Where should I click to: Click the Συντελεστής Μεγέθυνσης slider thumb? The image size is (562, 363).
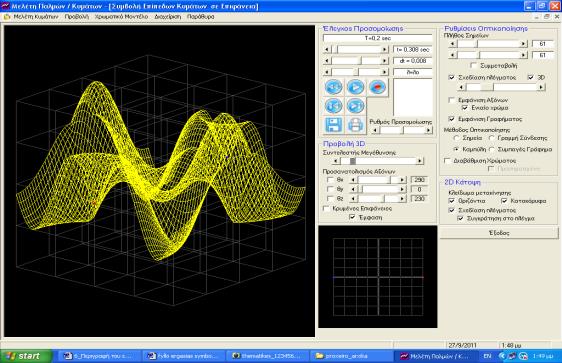click(x=353, y=161)
